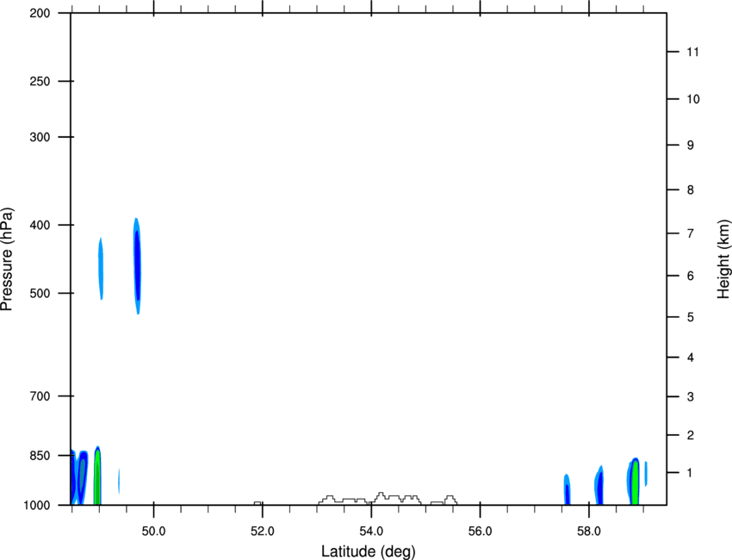The image size is (732, 560).
Task: Click the 11 km height label
Action: point(692,52)
